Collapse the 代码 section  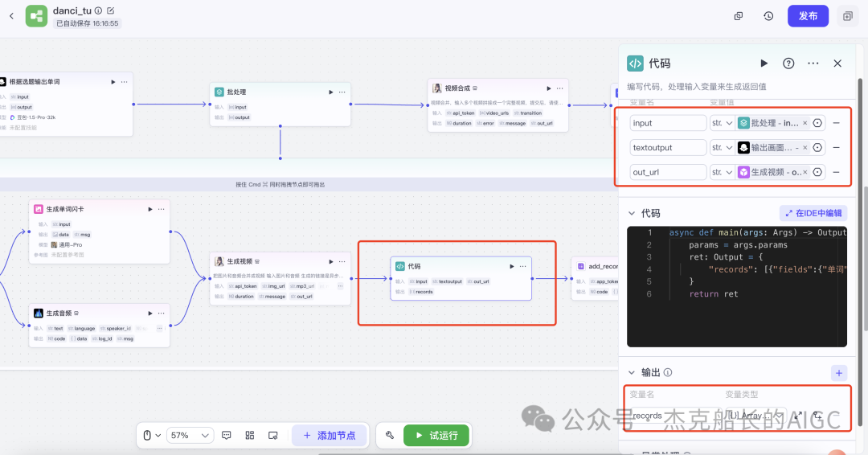pos(632,213)
